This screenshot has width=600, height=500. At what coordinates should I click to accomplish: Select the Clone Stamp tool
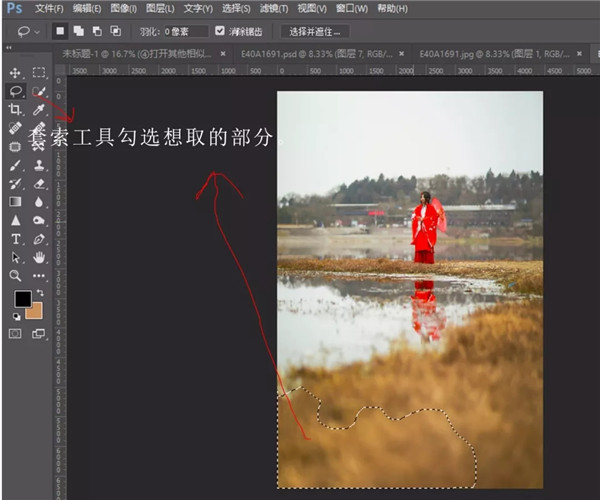(x=39, y=165)
